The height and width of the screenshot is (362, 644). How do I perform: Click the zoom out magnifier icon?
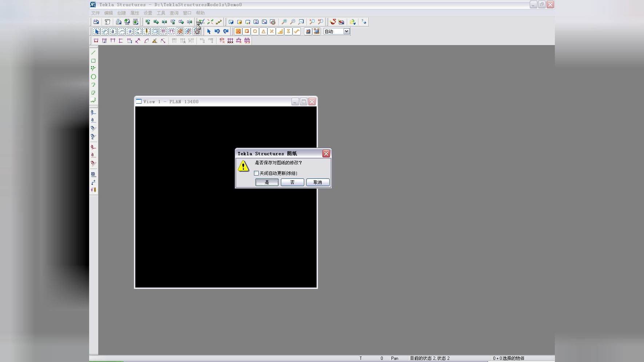point(293,22)
